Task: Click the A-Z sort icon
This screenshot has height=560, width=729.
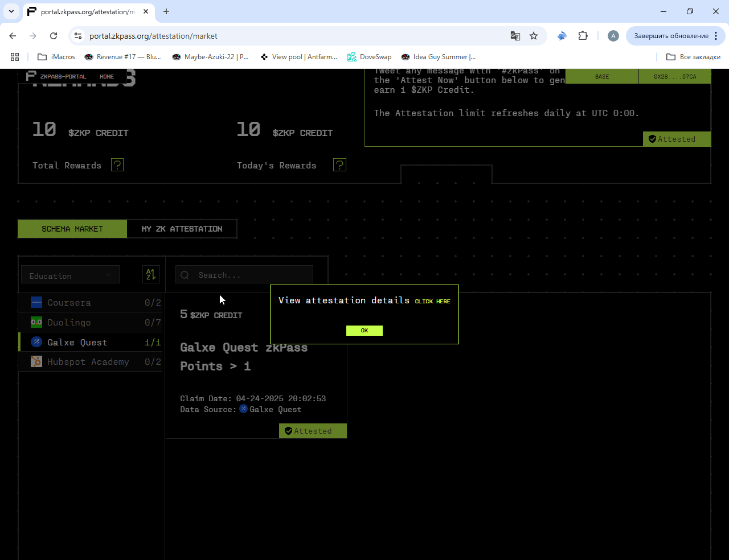Action: [x=151, y=275]
